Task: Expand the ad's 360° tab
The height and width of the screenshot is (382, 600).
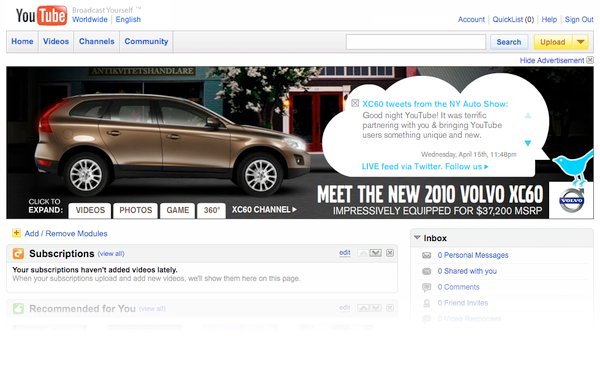Action: click(212, 211)
